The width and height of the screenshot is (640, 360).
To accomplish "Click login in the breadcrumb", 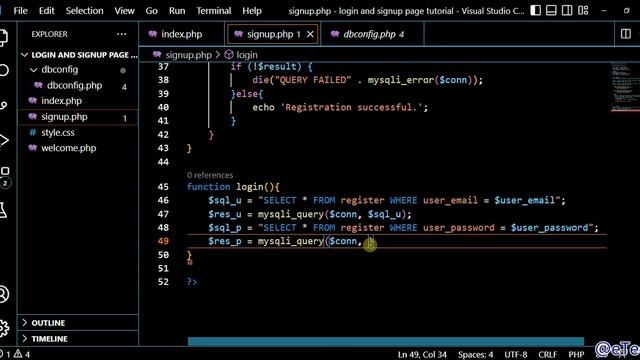I will point(247,55).
